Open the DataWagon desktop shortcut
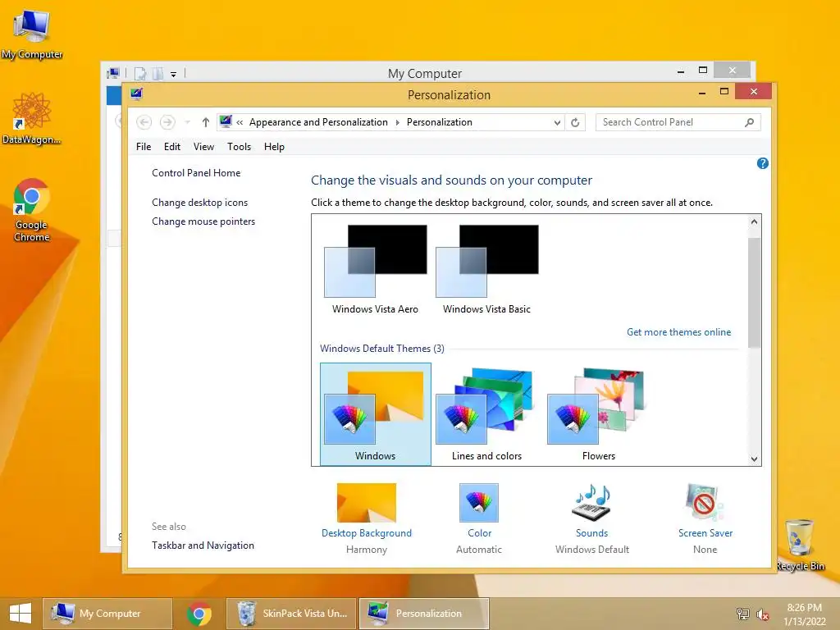The image size is (840, 630). [31, 118]
